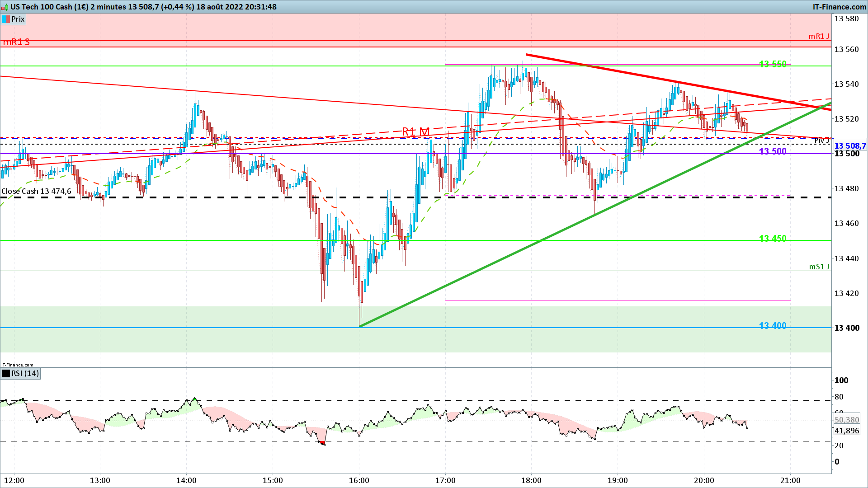Click the PIV J pivot label
The width and height of the screenshot is (868, 488).
(821, 141)
